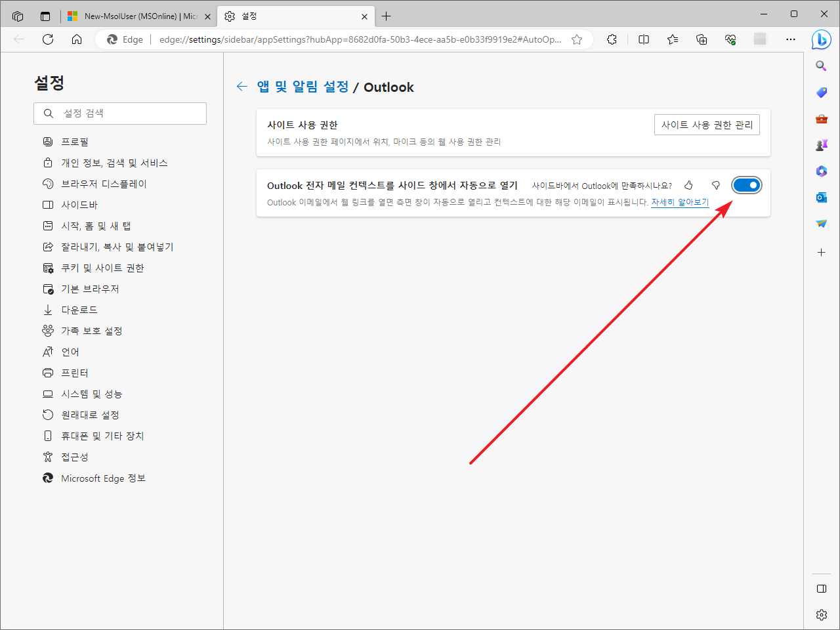The height and width of the screenshot is (630, 840).
Task: Open sidebar Games chess icon
Action: coord(821,145)
